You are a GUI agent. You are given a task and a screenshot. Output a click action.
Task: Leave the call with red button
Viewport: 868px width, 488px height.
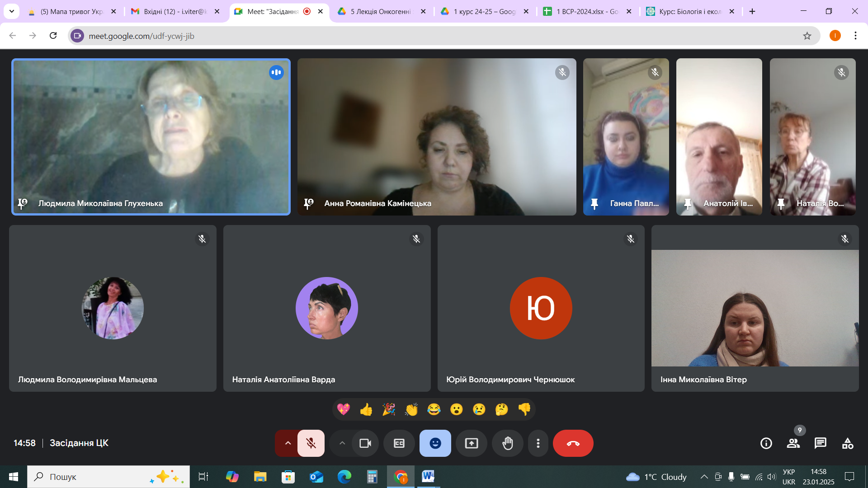tap(573, 443)
